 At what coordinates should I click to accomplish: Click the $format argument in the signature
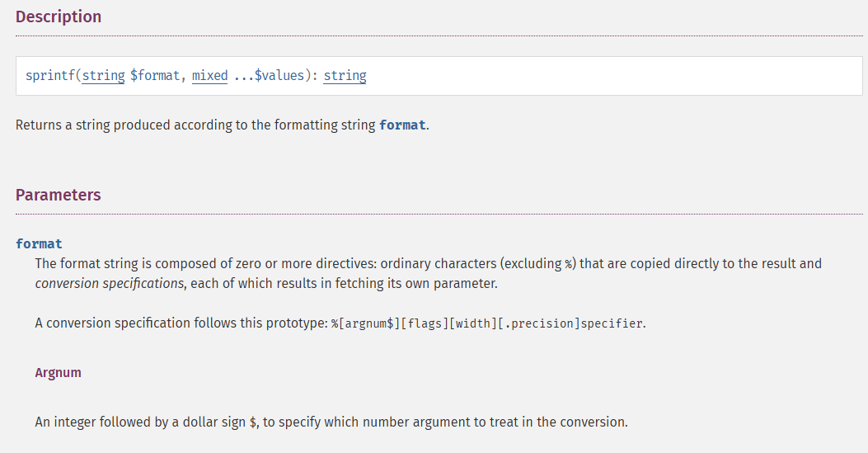[x=157, y=76]
